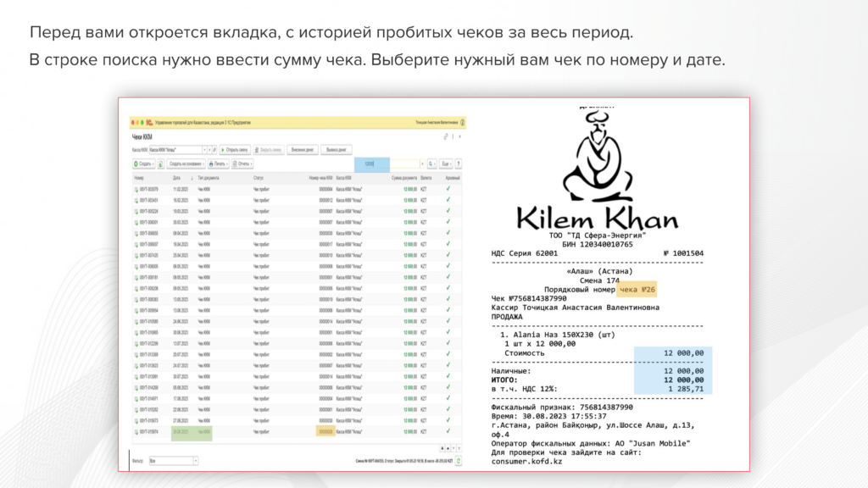Click the document icon of the 13.05.2023 row
The height and width of the screenshot is (488, 868).
[136, 299]
